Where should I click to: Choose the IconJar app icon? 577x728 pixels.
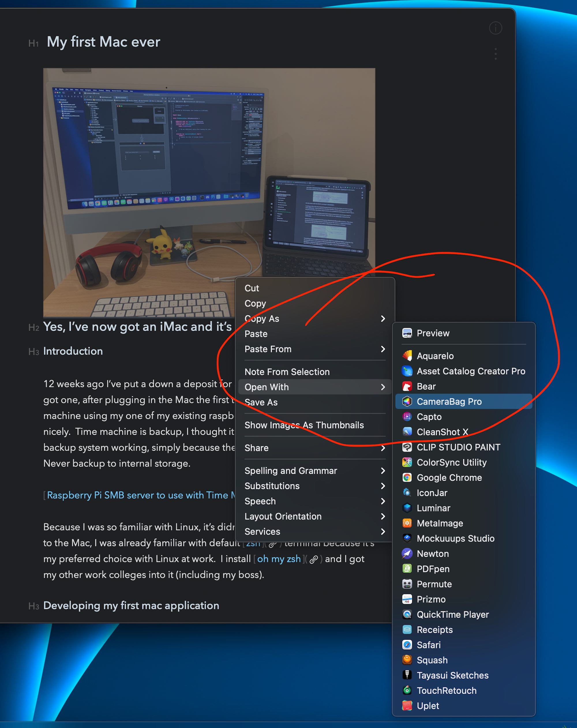[407, 493]
